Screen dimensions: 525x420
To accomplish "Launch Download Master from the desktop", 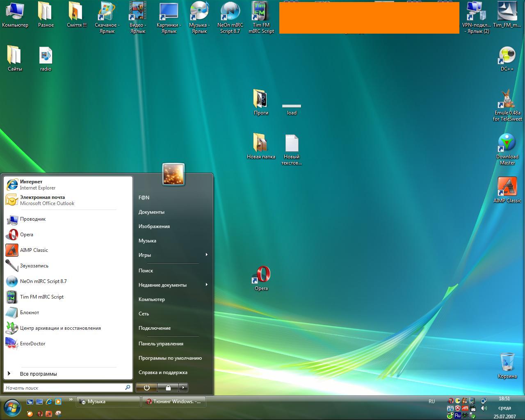I will point(507,144).
